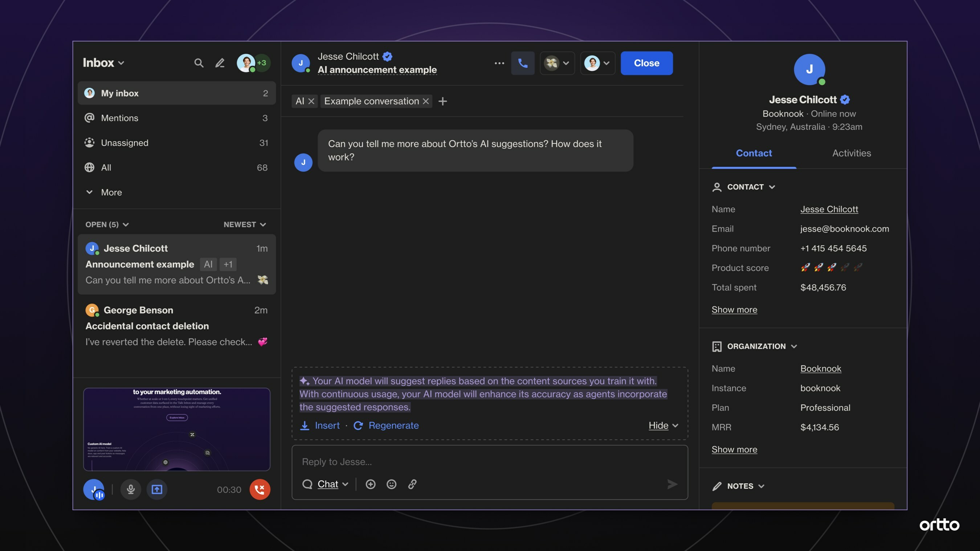Click the plus icon to add a tag

(442, 101)
